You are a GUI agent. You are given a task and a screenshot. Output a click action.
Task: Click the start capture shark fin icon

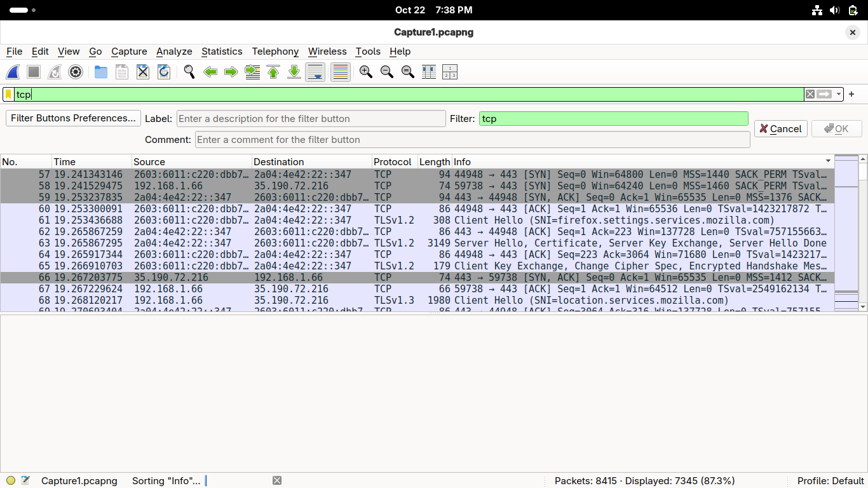click(13, 72)
